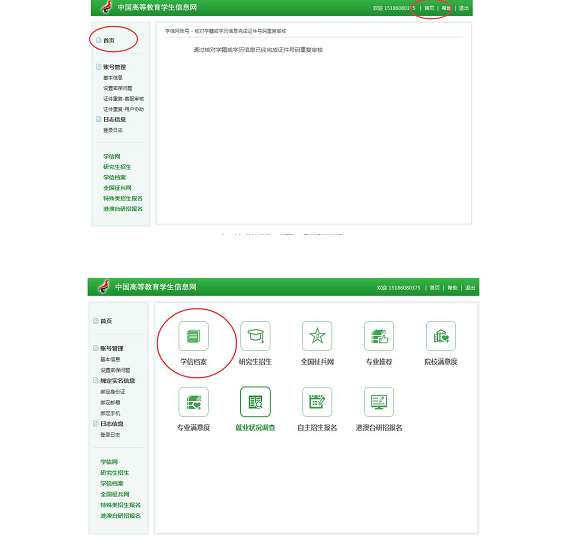Image resolution: width=574 pixels, height=540 pixels.
Task: Open the 港澳台研招报名 monitor icon
Action: pyautogui.click(x=379, y=402)
